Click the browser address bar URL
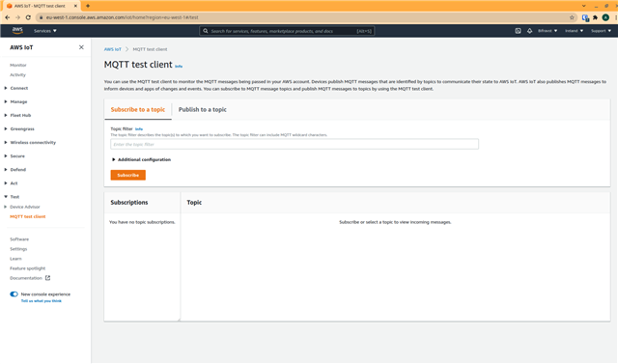Viewport: 618px width, 364px height. click(x=123, y=17)
